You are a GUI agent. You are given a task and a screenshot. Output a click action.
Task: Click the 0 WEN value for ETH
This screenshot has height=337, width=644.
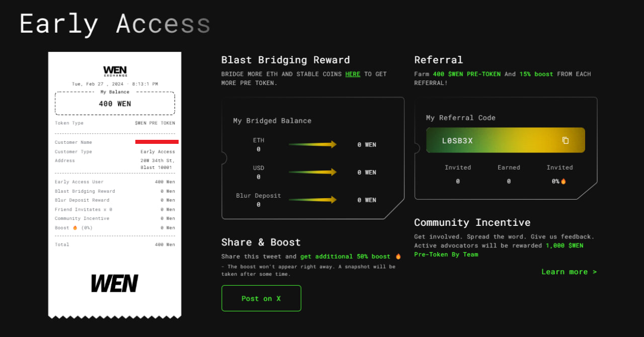[367, 144]
